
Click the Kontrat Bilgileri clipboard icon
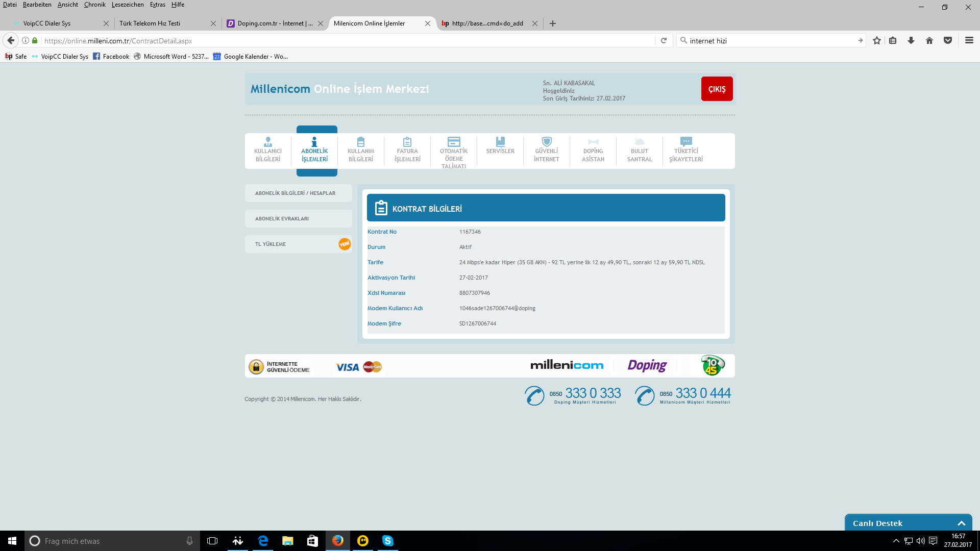tap(381, 208)
